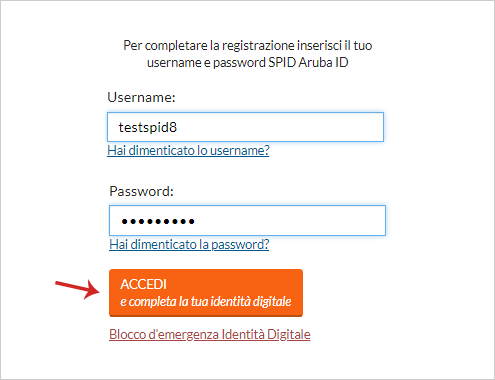Click the word 'password?' in the recovery link
This screenshot has height=380, width=495.
pos(240,244)
